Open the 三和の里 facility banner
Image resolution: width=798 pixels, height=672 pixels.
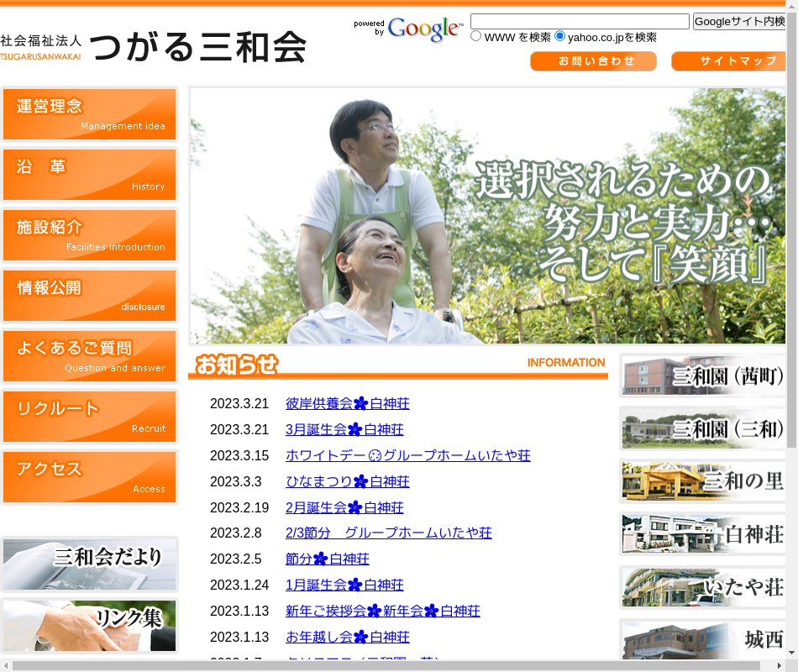pos(703,481)
